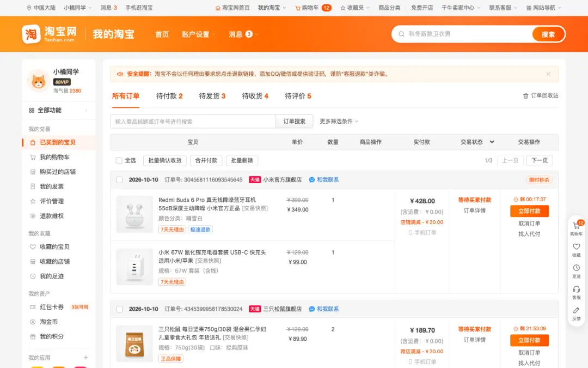
Task: Open 红包卡券 in sidebar
Action: pos(51,307)
